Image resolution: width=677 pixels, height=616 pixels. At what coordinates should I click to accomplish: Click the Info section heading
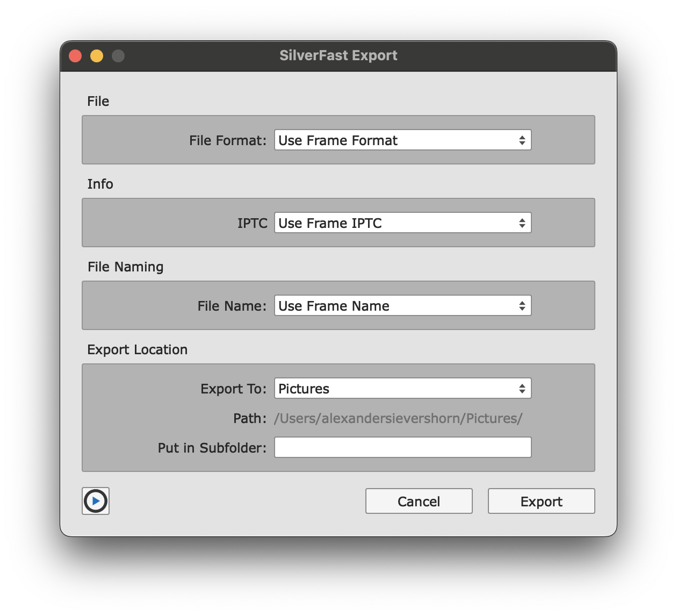click(x=100, y=184)
